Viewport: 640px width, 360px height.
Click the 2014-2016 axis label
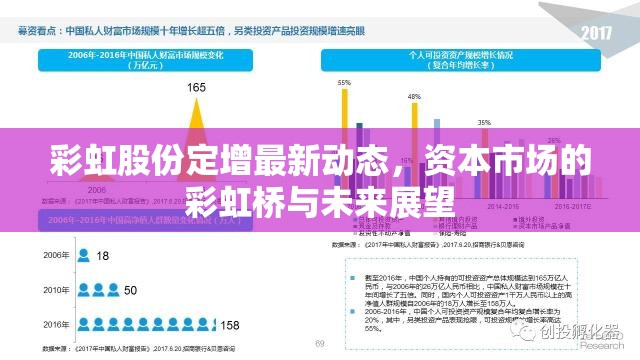point(503,207)
